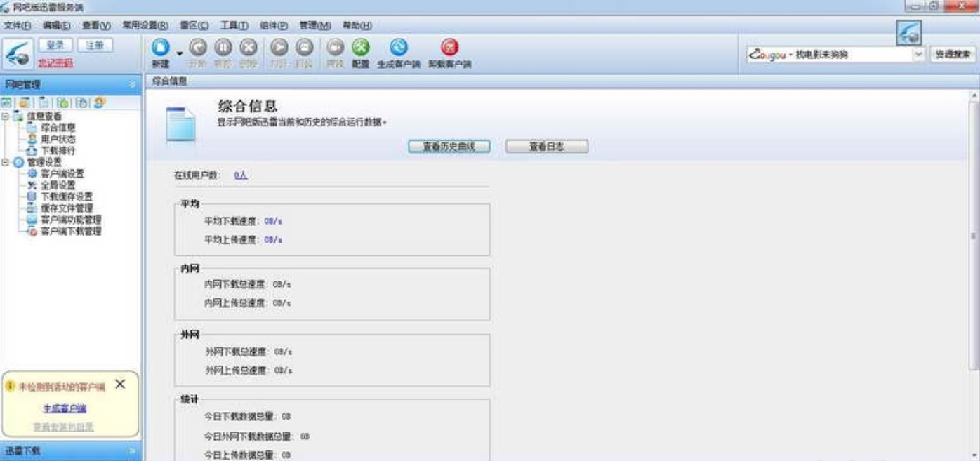
Task: Open the 忘记密码 link
Action: (x=55, y=63)
